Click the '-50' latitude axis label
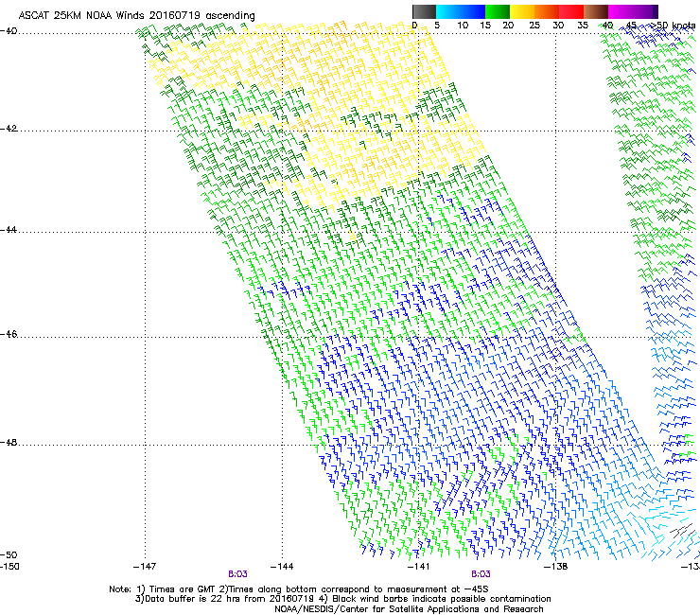The image size is (700, 615). click(x=9, y=554)
